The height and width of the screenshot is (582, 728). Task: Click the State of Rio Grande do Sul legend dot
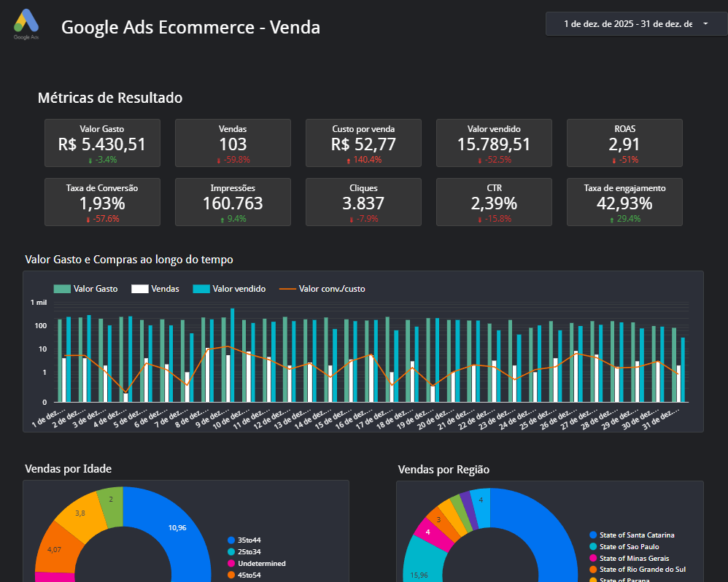(593, 570)
